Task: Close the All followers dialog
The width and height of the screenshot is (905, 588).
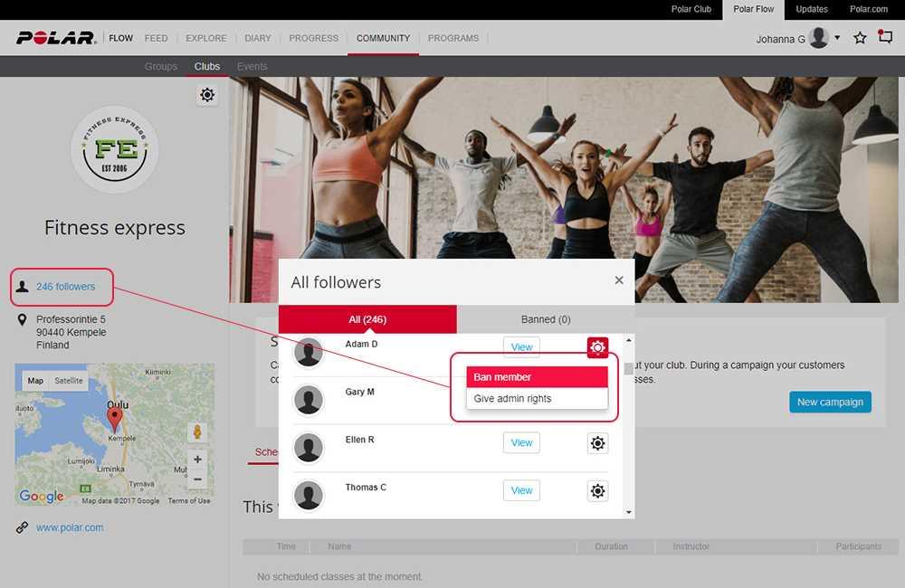Action: [x=619, y=280]
